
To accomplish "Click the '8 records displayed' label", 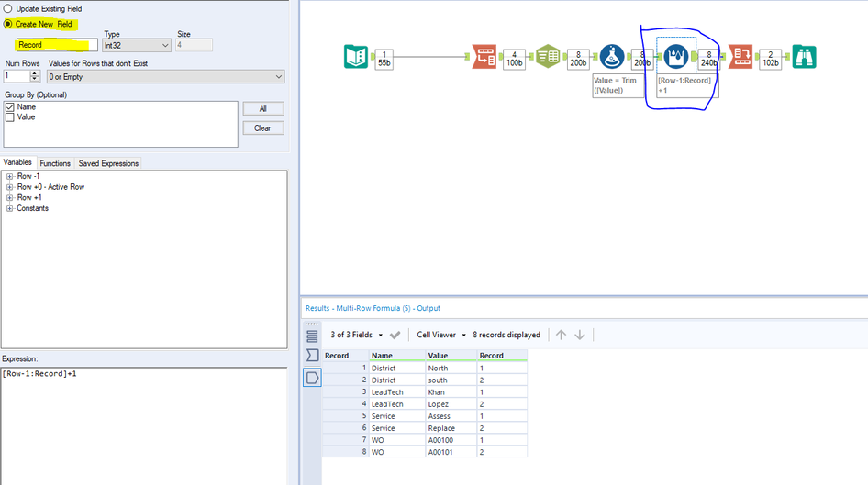I will point(506,336).
